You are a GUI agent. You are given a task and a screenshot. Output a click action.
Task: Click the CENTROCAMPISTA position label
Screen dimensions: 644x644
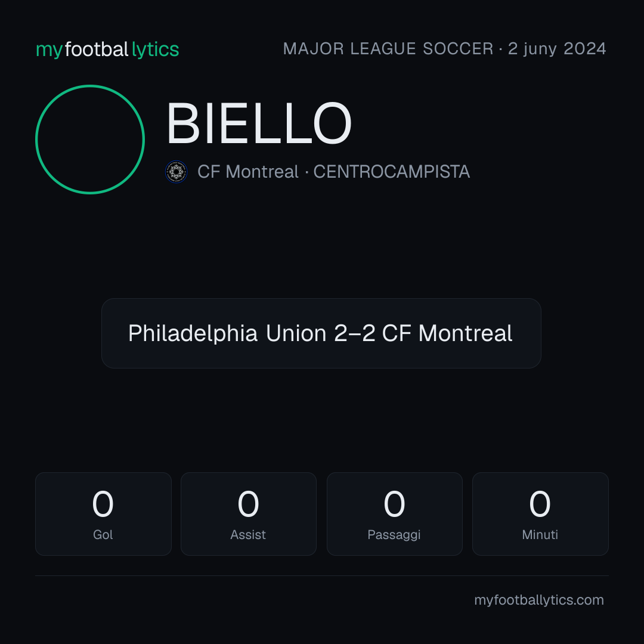(391, 172)
